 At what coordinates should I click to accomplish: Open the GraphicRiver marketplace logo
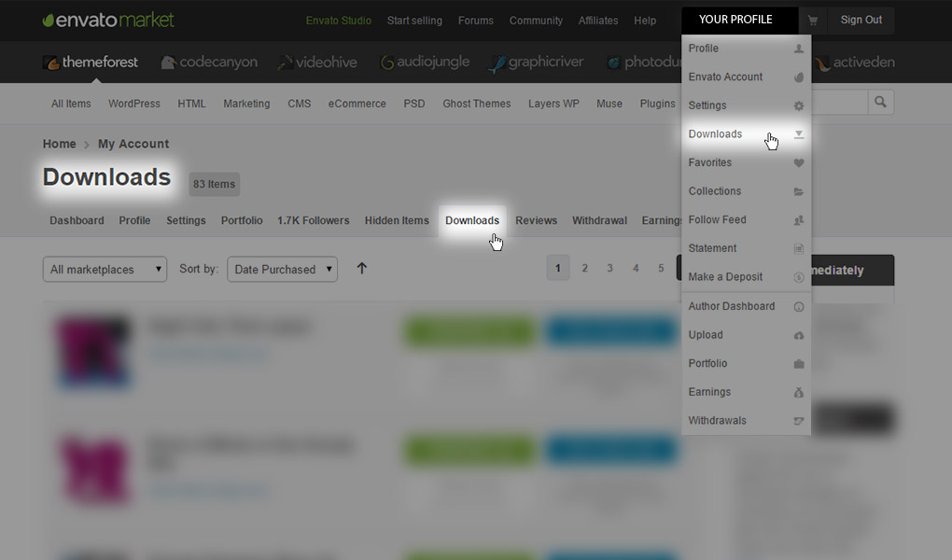[536, 63]
